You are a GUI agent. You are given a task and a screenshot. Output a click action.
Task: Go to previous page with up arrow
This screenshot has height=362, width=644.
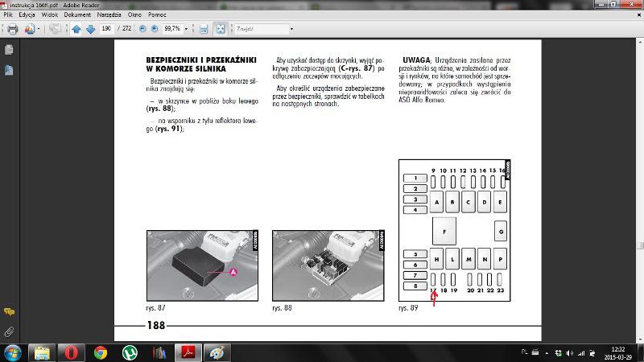[76, 29]
